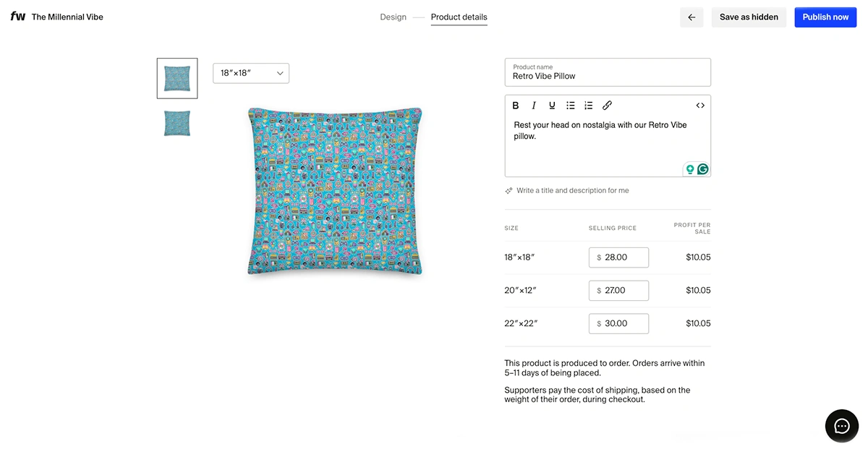Toggle bold formatting in description editor

(516, 106)
